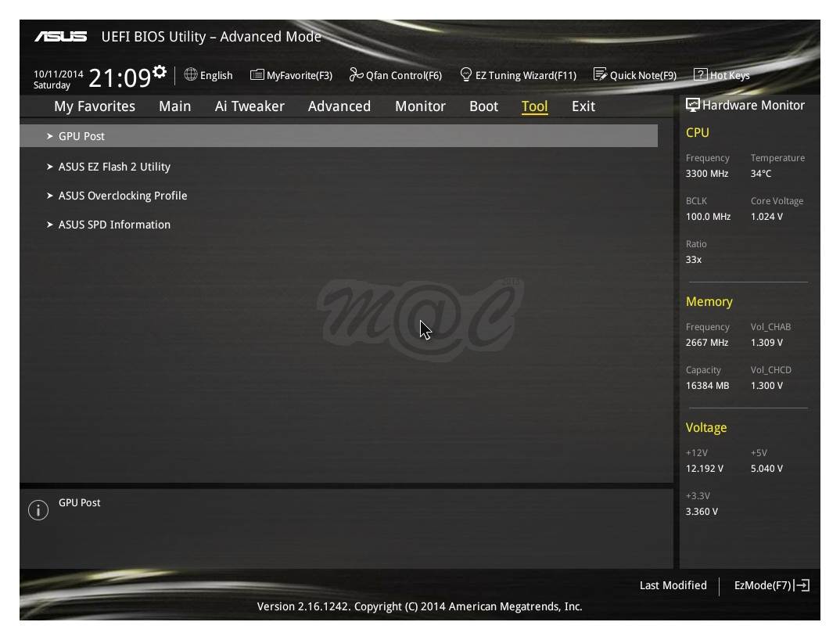
Task: Open ASUS SPD Information
Action: click(114, 225)
